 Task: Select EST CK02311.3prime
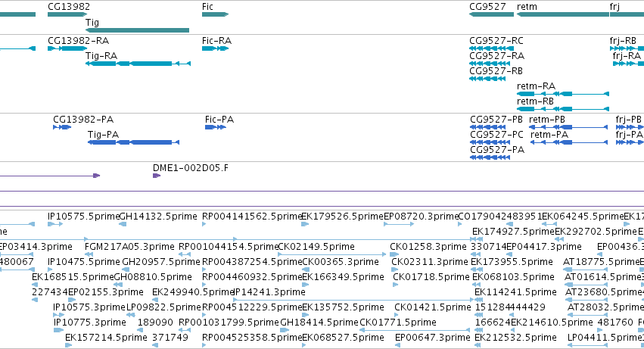click(x=430, y=262)
